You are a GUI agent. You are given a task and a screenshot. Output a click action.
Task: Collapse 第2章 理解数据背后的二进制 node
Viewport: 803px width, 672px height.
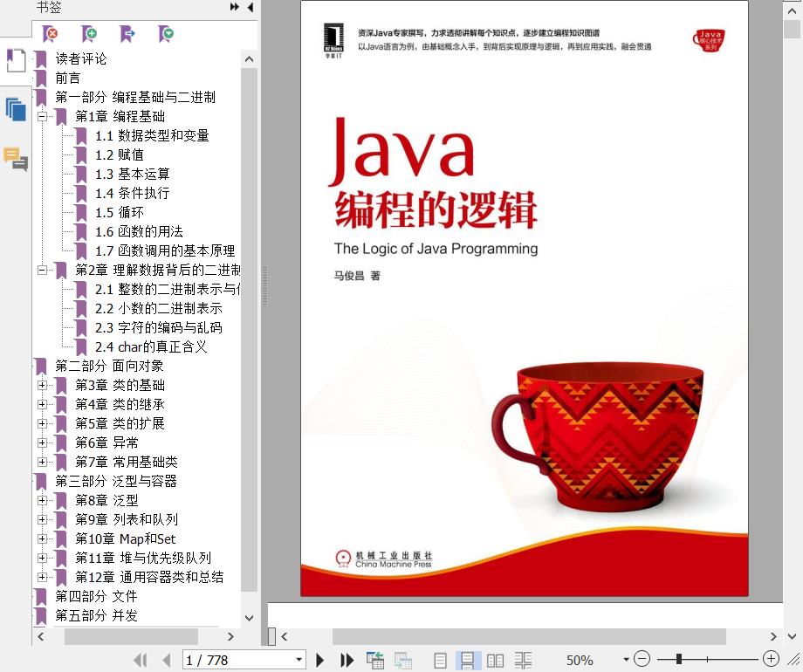43,271
